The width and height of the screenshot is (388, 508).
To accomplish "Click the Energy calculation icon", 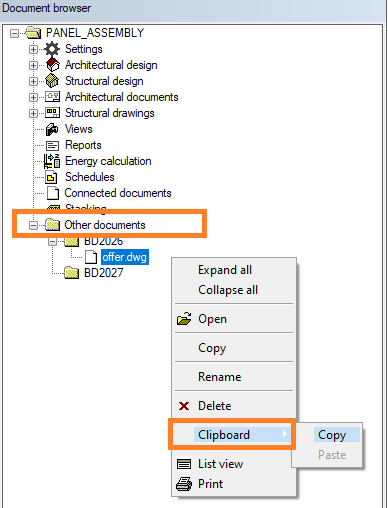I will pyautogui.click(x=52, y=161).
